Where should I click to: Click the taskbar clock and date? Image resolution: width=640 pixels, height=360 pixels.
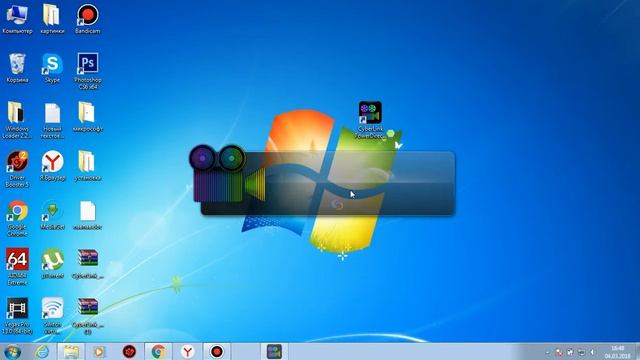pos(618,352)
